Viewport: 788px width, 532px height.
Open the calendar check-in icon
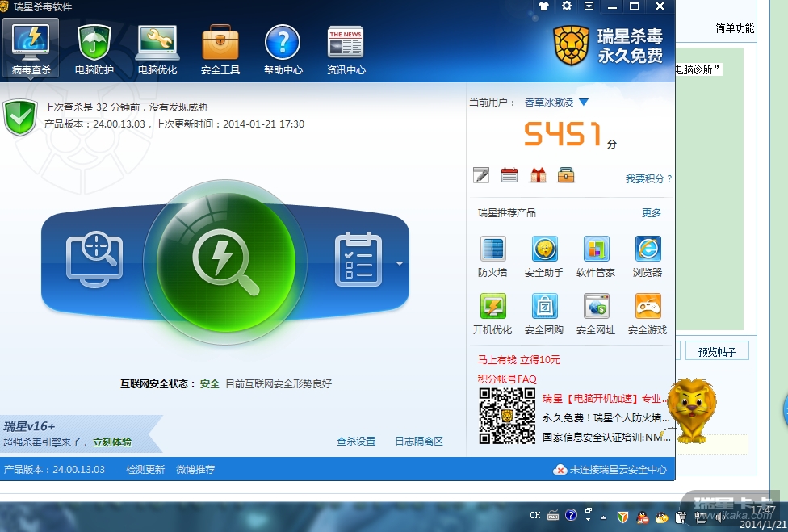coord(509,175)
